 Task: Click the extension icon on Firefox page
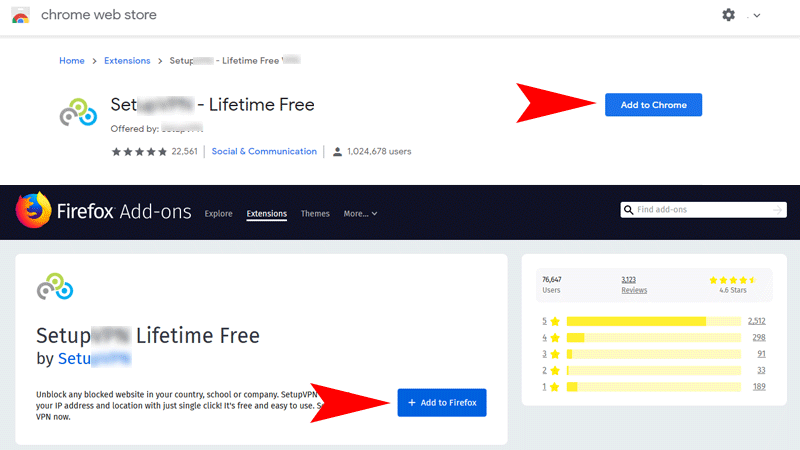55,287
